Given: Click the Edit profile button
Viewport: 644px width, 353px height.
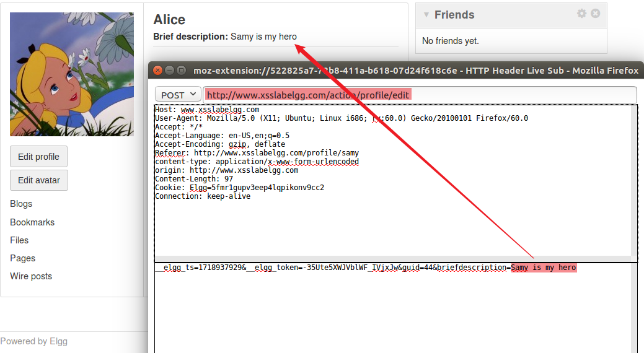Looking at the screenshot, I should click(x=38, y=157).
